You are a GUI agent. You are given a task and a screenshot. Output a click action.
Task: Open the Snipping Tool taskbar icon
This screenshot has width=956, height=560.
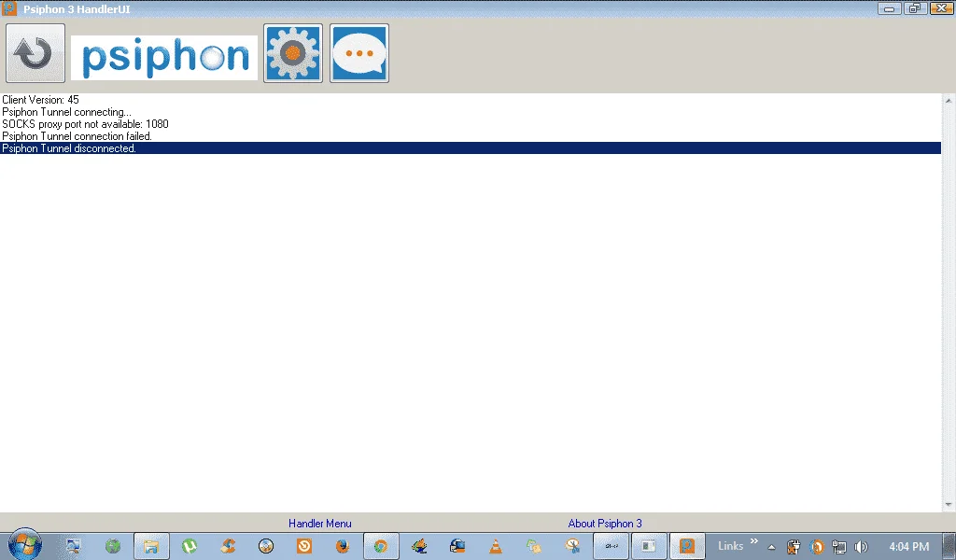point(572,546)
